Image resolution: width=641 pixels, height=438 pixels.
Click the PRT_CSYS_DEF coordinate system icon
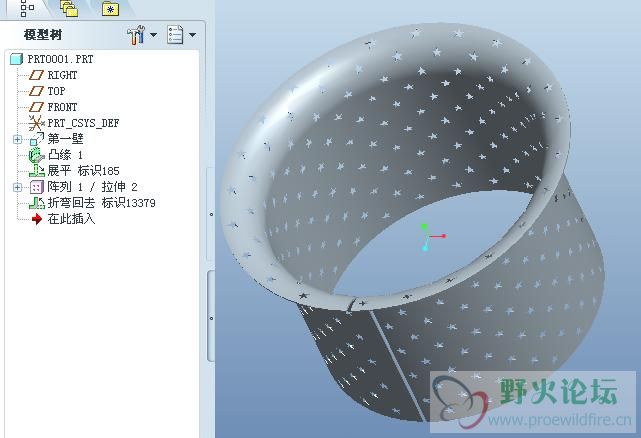click(36, 123)
